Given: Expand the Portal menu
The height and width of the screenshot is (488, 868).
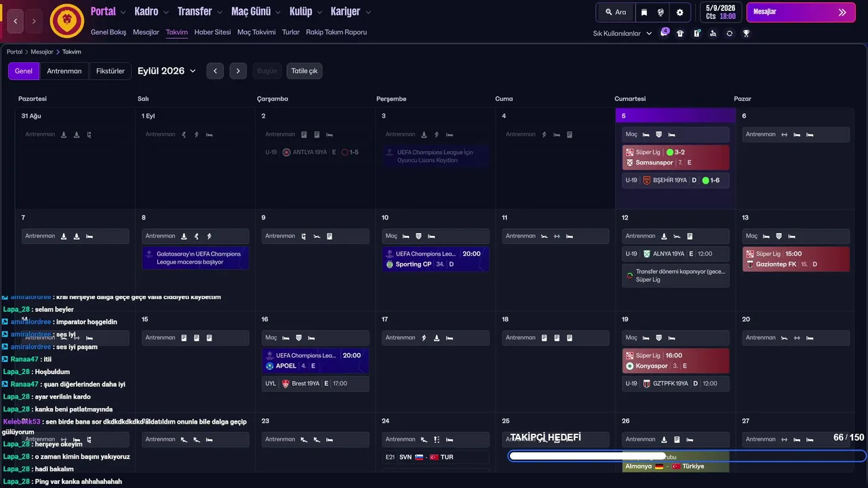Looking at the screenshot, I should click(108, 12).
